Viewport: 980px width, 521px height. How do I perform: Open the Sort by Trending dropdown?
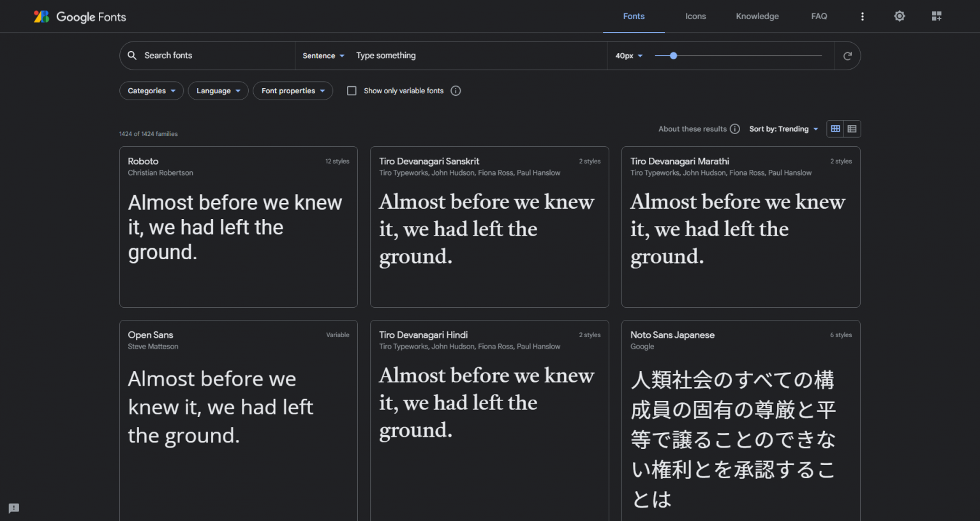(x=783, y=129)
